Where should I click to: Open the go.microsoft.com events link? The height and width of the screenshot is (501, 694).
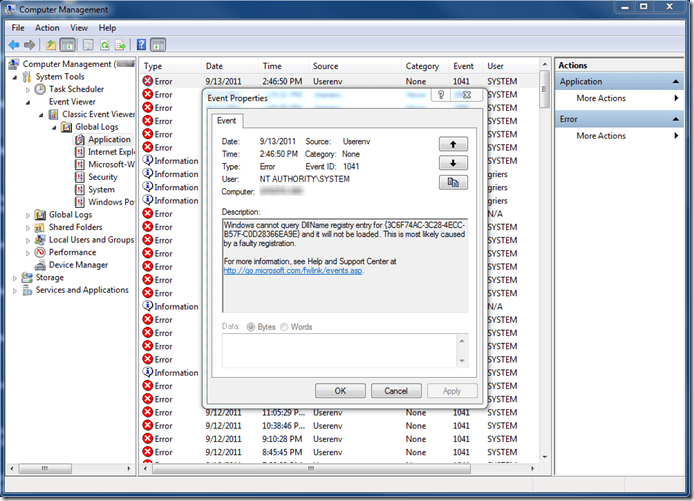click(x=292, y=271)
